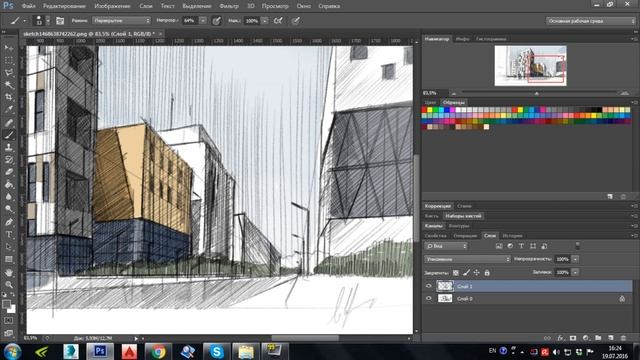This screenshot has width=640, height=360.
Task: Select the Eyedropper tool
Action: coord(9,109)
